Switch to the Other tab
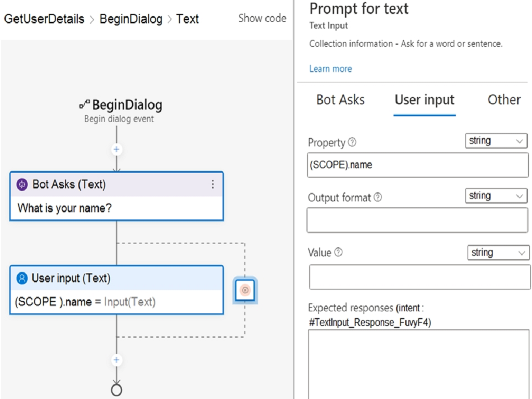532x399 pixels. (x=504, y=100)
